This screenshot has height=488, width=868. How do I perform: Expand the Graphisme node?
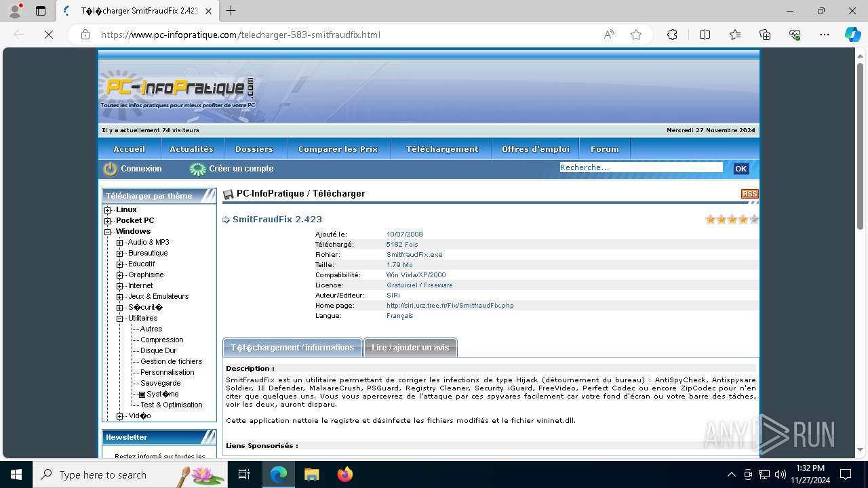tap(119, 275)
